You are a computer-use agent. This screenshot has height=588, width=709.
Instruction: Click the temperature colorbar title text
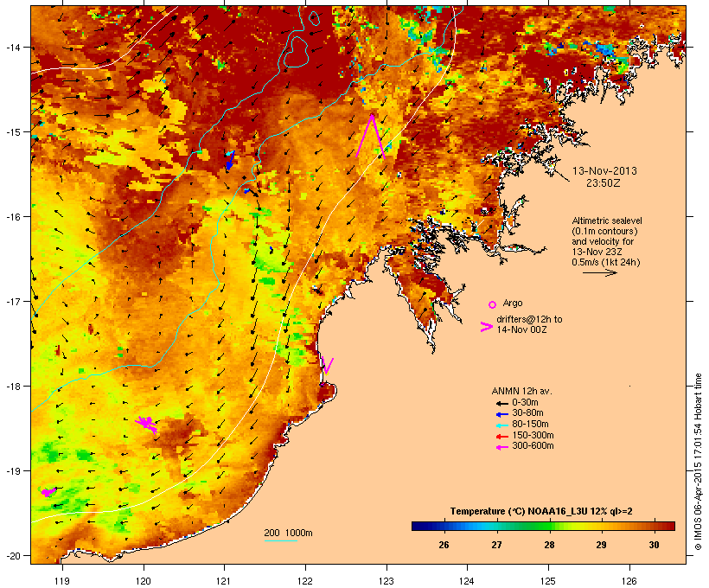tap(541, 511)
